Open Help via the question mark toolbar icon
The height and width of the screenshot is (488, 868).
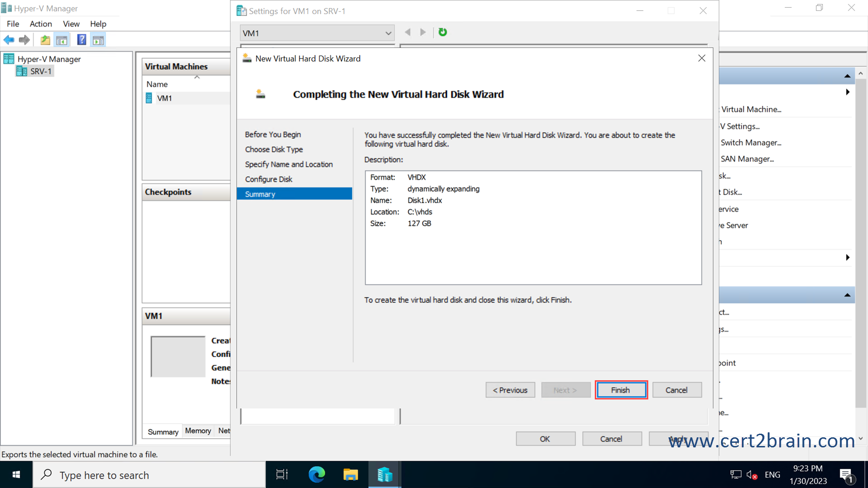81,40
